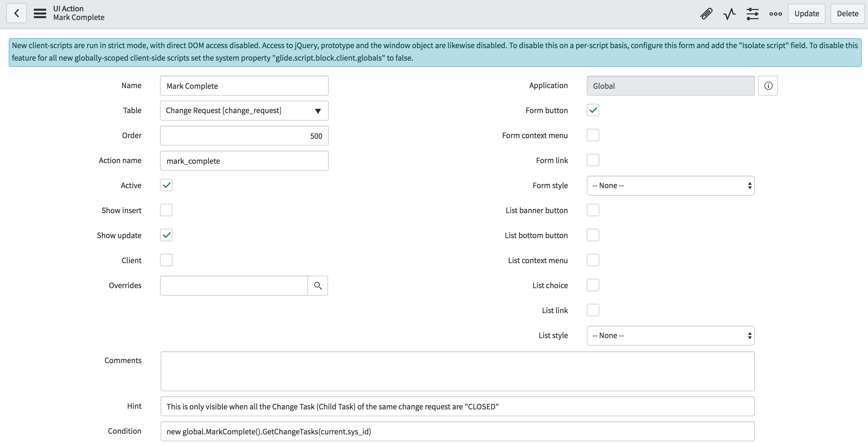Open the attachments paperclip icon
868x445 pixels.
pyautogui.click(x=706, y=14)
